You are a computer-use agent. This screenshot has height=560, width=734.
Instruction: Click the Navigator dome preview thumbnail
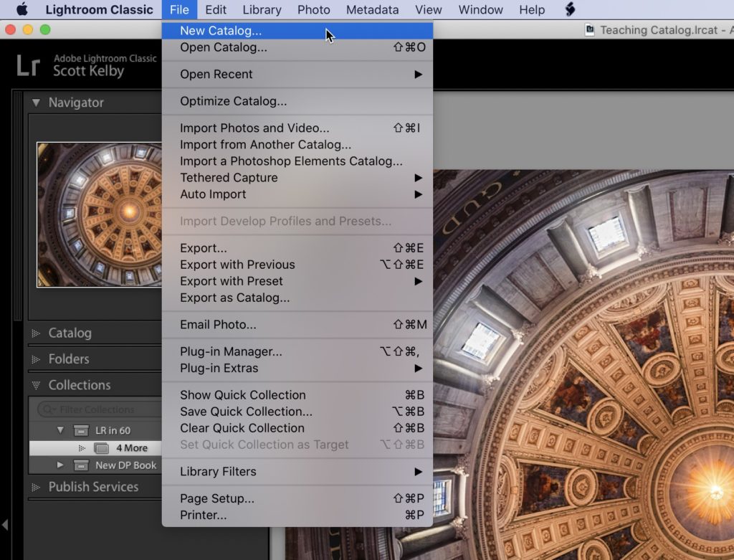[99, 214]
